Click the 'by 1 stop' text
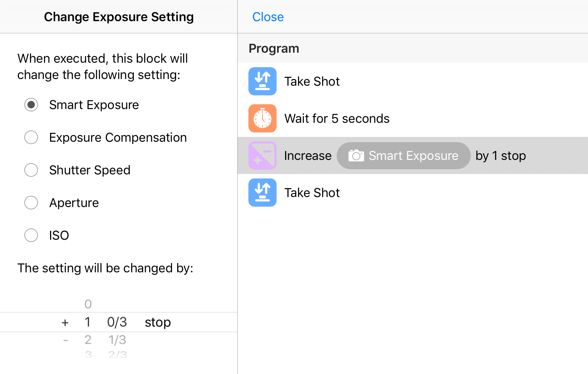Viewport: 588px width, 374px height. [x=501, y=155]
